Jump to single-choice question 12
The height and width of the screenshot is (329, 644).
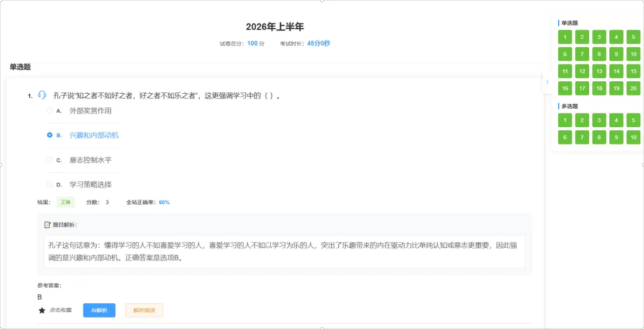(x=583, y=71)
